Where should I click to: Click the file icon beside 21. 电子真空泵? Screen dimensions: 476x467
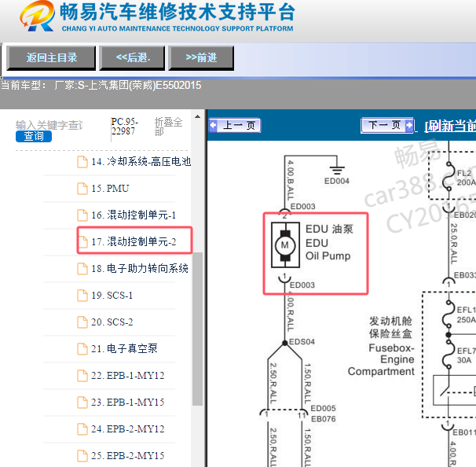82,349
